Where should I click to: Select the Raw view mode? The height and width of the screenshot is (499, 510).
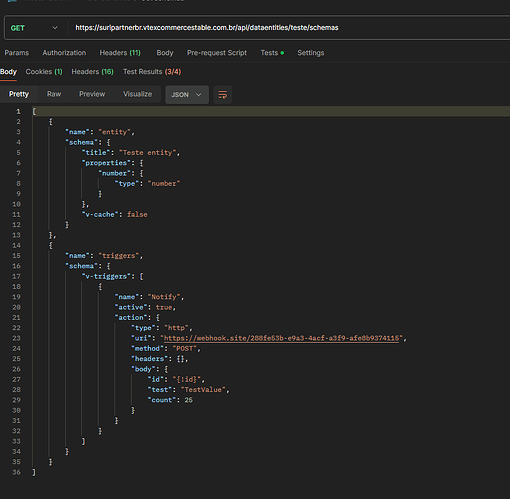click(x=54, y=94)
